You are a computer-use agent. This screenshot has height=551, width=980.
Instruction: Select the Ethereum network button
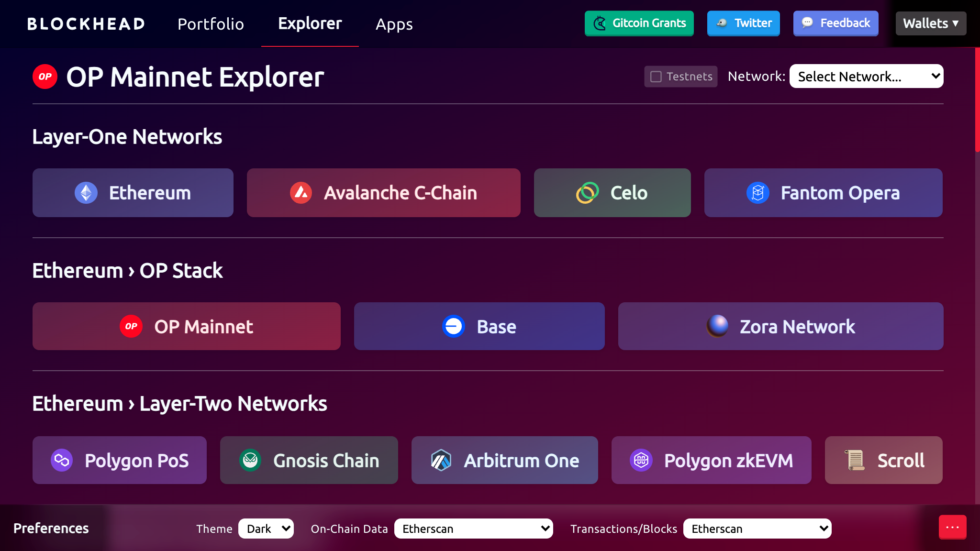[133, 193]
